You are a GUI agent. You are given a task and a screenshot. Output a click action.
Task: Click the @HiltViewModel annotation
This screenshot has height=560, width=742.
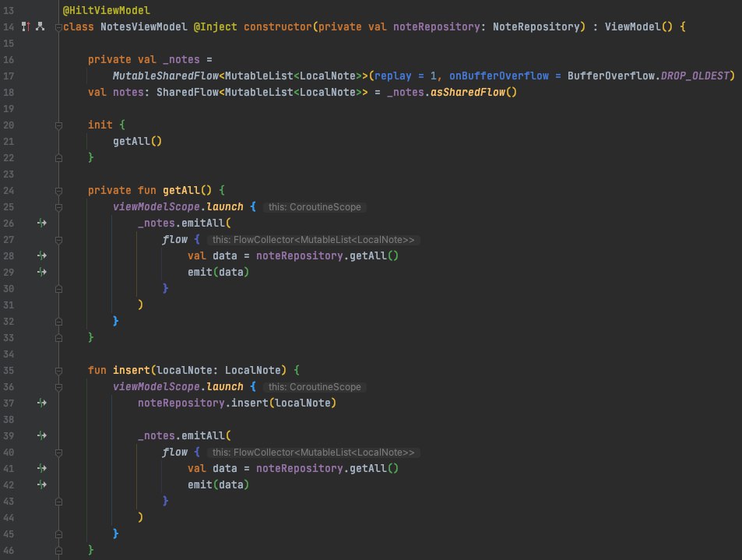tap(107, 10)
